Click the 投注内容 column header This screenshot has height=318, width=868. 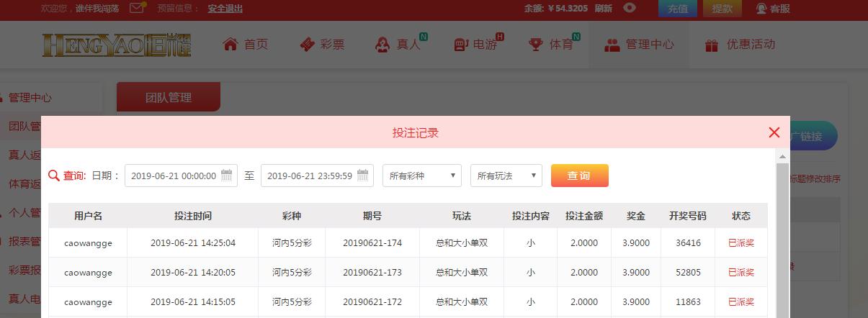(531, 216)
